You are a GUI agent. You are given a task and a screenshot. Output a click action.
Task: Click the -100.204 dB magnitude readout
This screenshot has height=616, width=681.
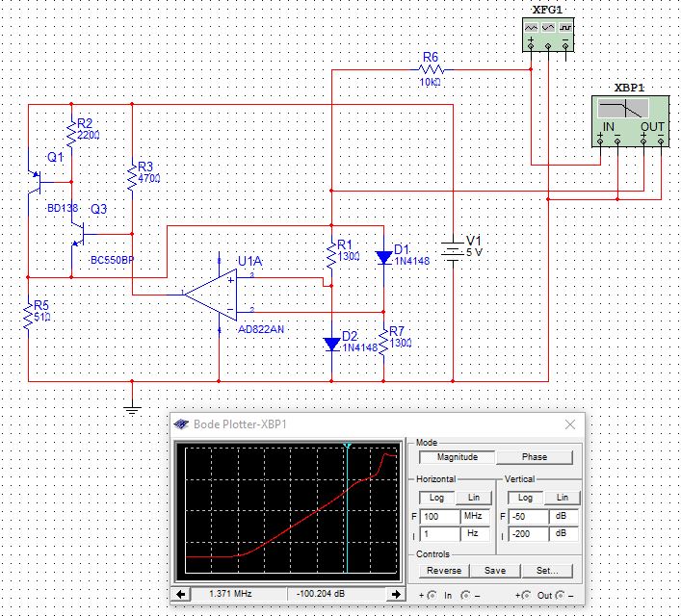(321, 594)
